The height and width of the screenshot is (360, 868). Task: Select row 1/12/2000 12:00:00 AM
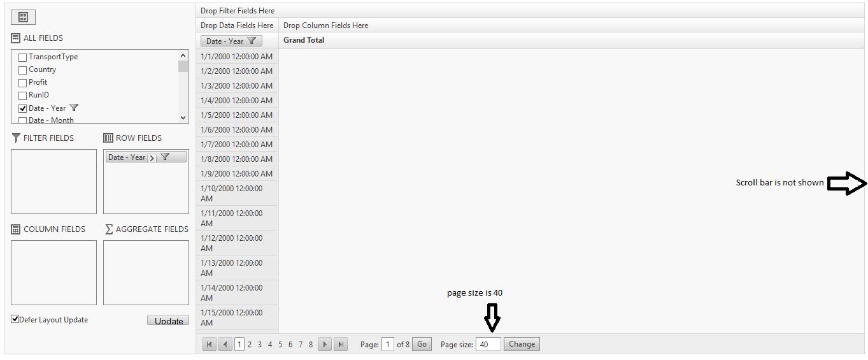[237, 243]
